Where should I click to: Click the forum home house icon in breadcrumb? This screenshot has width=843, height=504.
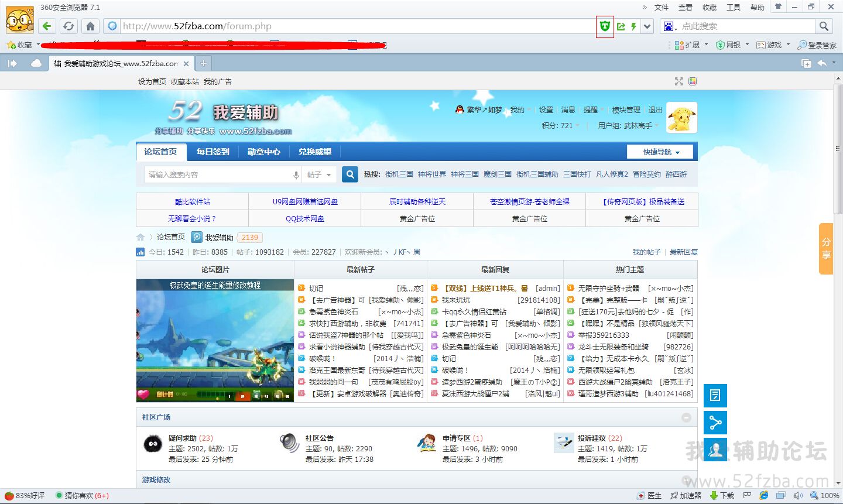click(140, 237)
